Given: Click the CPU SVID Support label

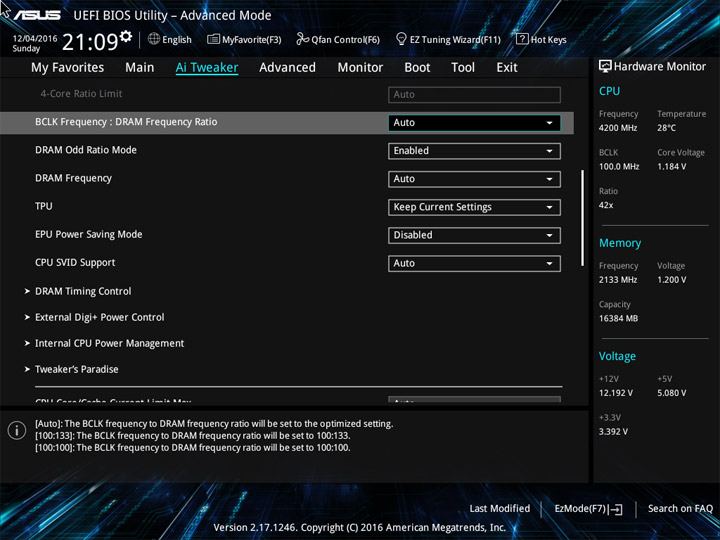Looking at the screenshot, I should (75, 263).
